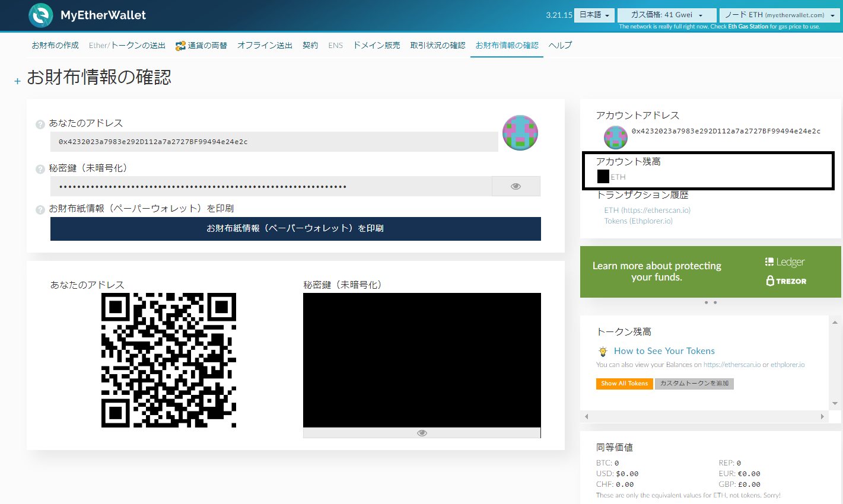Click the REP: 0 value
The height and width of the screenshot is (504, 843).
(x=730, y=463)
